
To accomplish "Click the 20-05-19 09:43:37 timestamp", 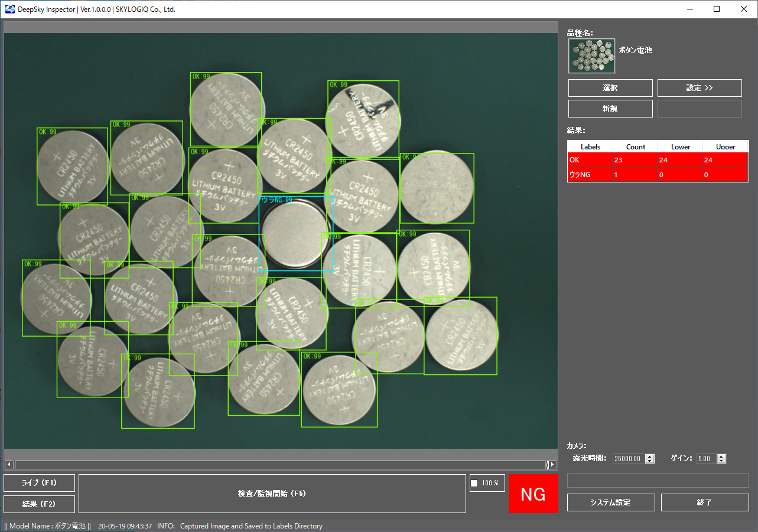I will [x=125, y=526].
